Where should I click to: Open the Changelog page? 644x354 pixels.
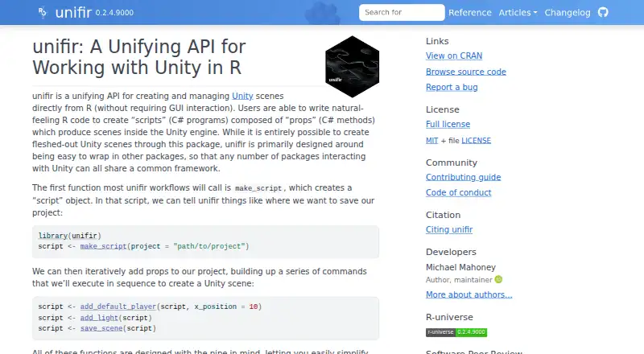(x=568, y=12)
